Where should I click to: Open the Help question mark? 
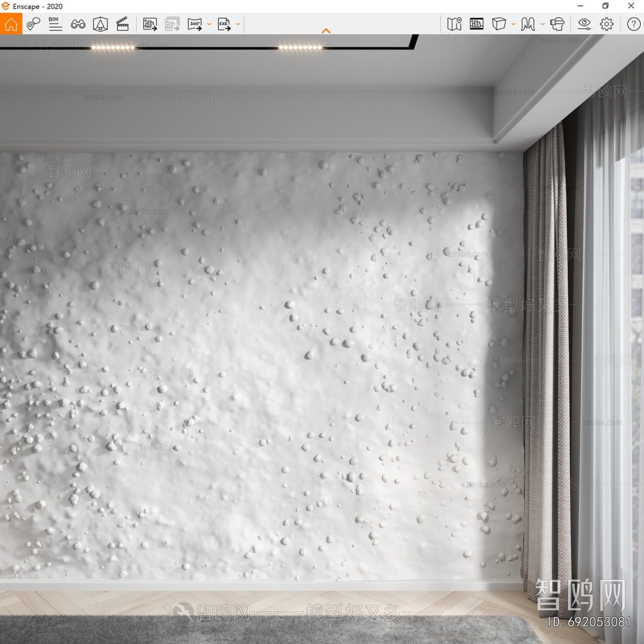634,24
